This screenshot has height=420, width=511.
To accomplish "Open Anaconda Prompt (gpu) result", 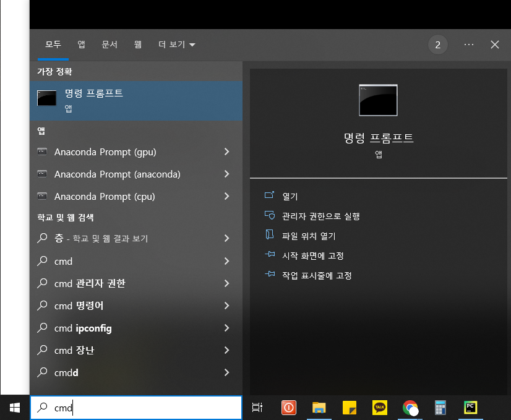I will (x=136, y=152).
